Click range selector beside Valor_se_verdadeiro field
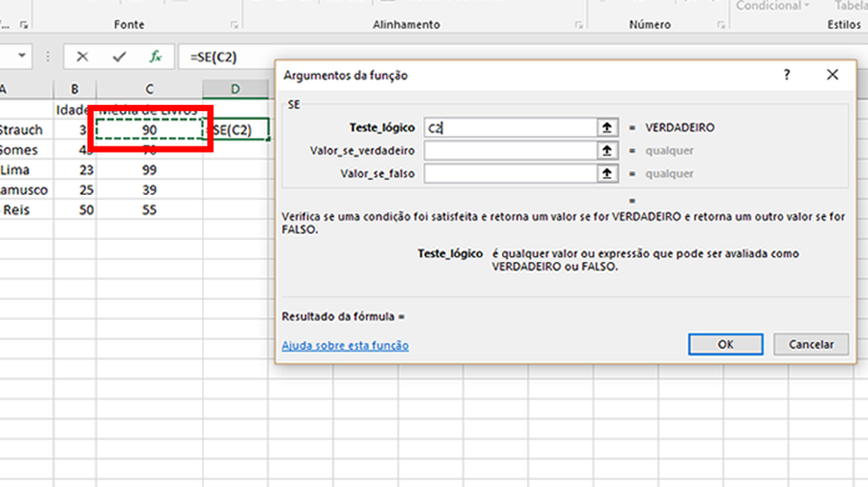The height and width of the screenshot is (487, 868). pos(607,151)
